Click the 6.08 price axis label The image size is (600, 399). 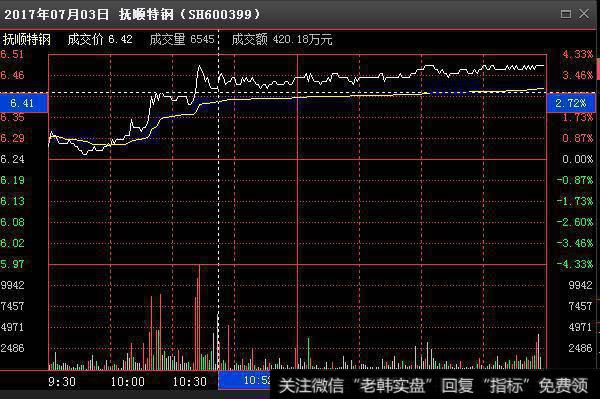(x=12, y=222)
